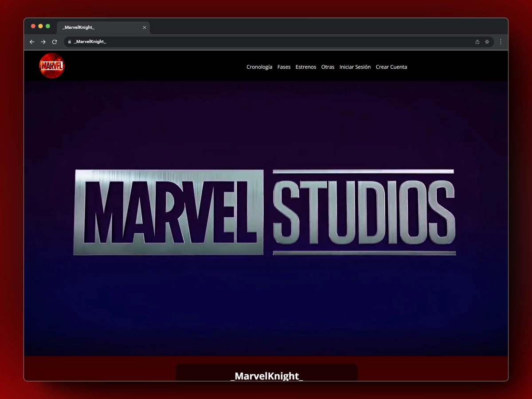Viewport: 532px width, 399px height.
Task: Click the green maximize window button
Action: (x=48, y=26)
